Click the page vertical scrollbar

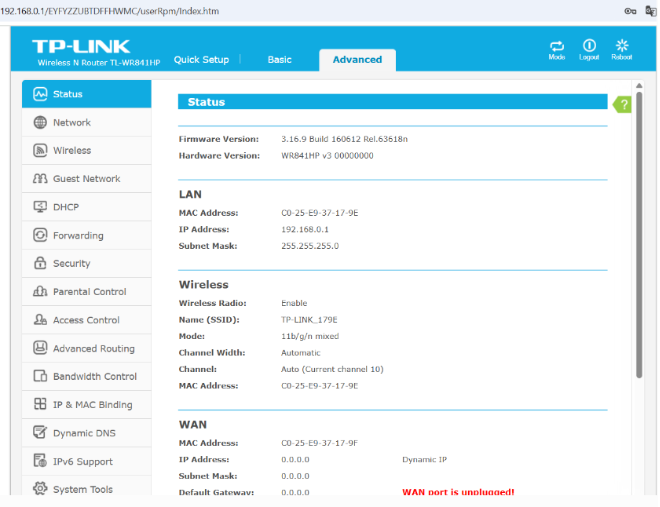click(x=639, y=250)
